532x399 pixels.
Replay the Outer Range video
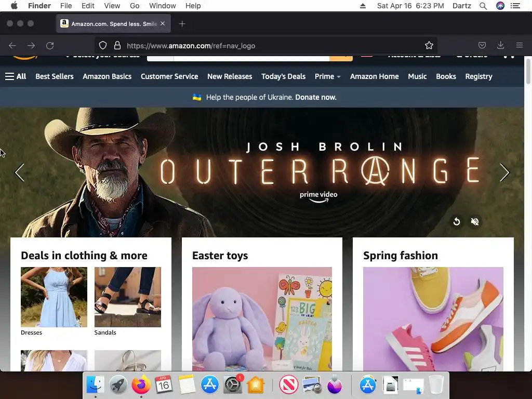[x=457, y=221]
